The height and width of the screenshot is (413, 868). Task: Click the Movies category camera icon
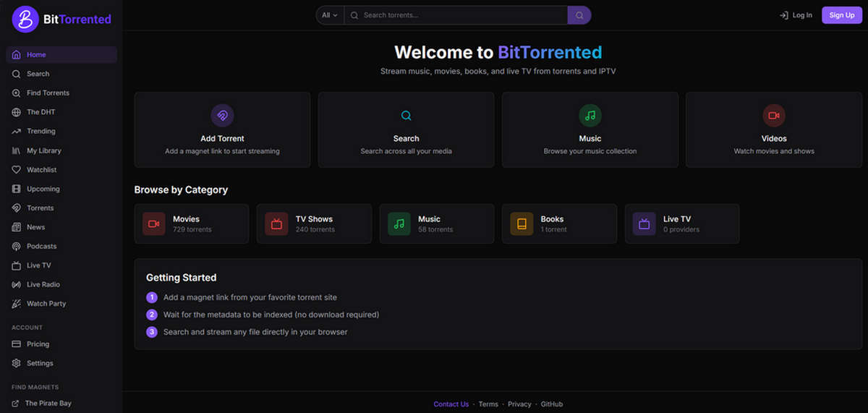154,223
